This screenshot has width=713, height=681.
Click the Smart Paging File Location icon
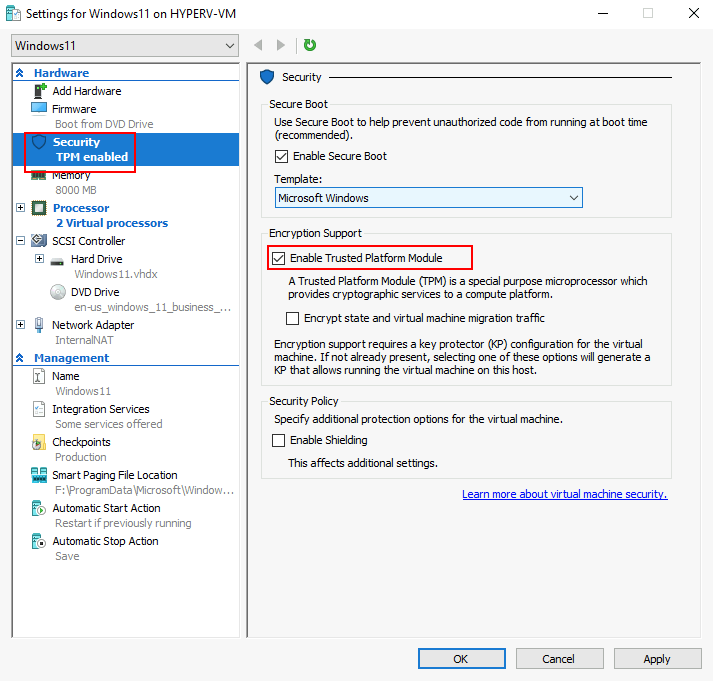(39, 475)
